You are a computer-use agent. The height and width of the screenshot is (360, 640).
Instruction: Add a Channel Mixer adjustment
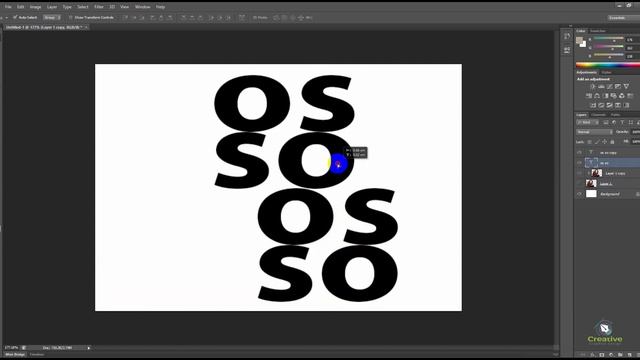(622, 96)
